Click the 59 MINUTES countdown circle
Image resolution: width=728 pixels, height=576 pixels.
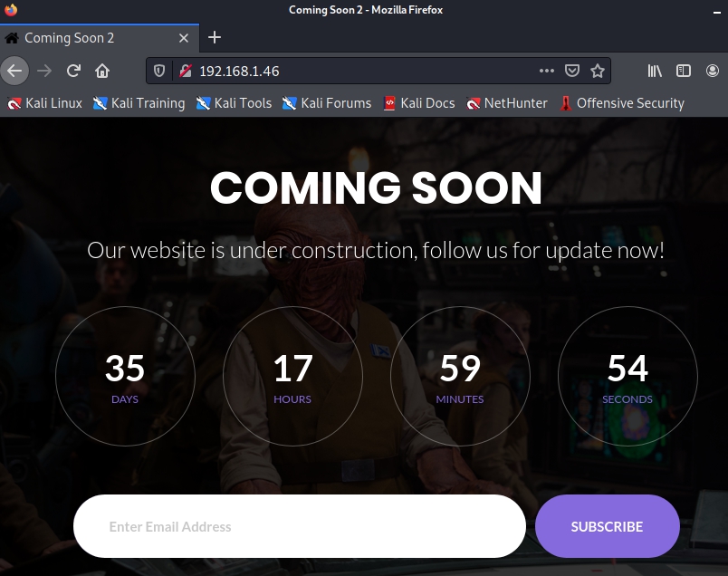click(460, 376)
